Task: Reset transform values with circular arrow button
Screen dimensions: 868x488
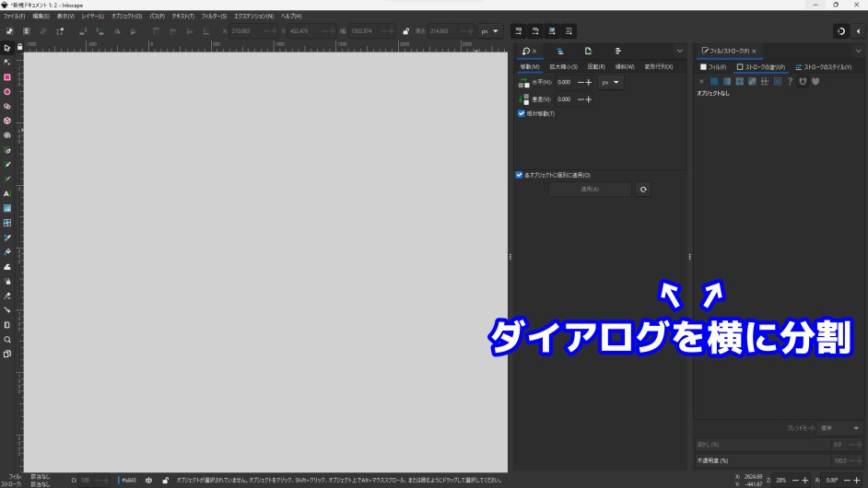Action: pos(643,190)
